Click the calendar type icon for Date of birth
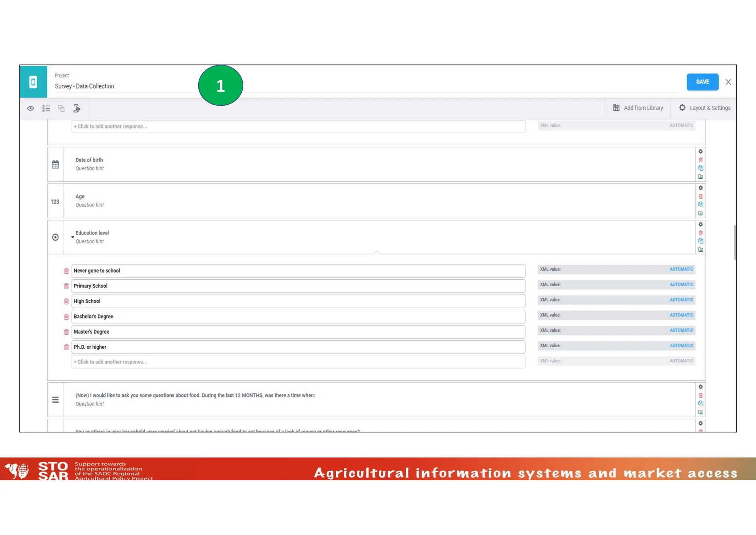The height and width of the screenshot is (535, 756). coord(55,164)
